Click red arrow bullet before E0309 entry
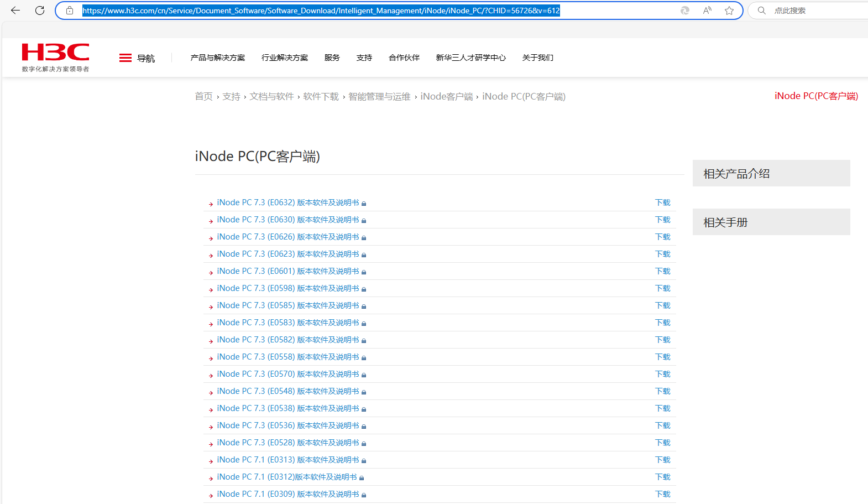Image resolution: width=868 pixels, height=504 pixels. coord(211,496)
